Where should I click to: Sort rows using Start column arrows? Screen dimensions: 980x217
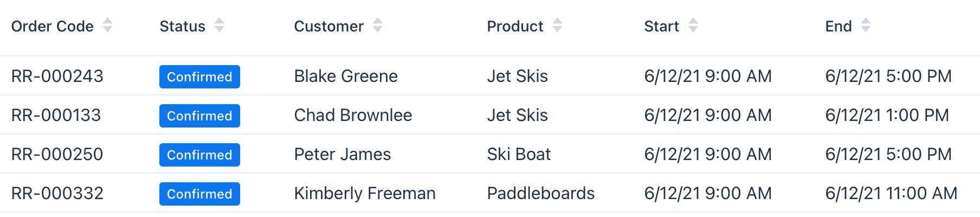[x=693, y=25]
